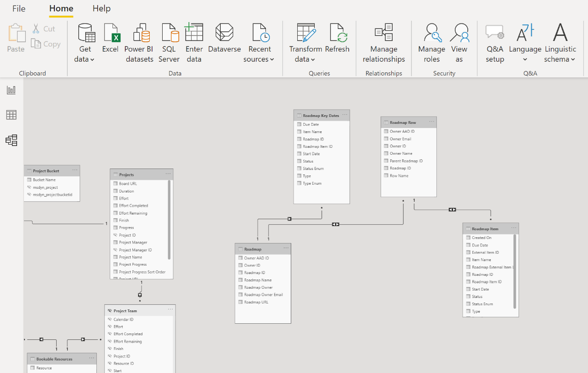Click the Copy icon
Viewport: 588px width, 373px height.
(36, 44)
